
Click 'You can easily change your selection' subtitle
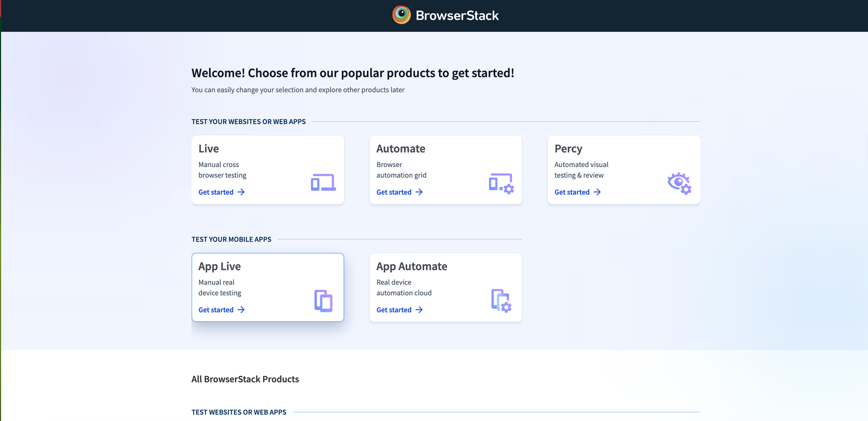point(298,90)
